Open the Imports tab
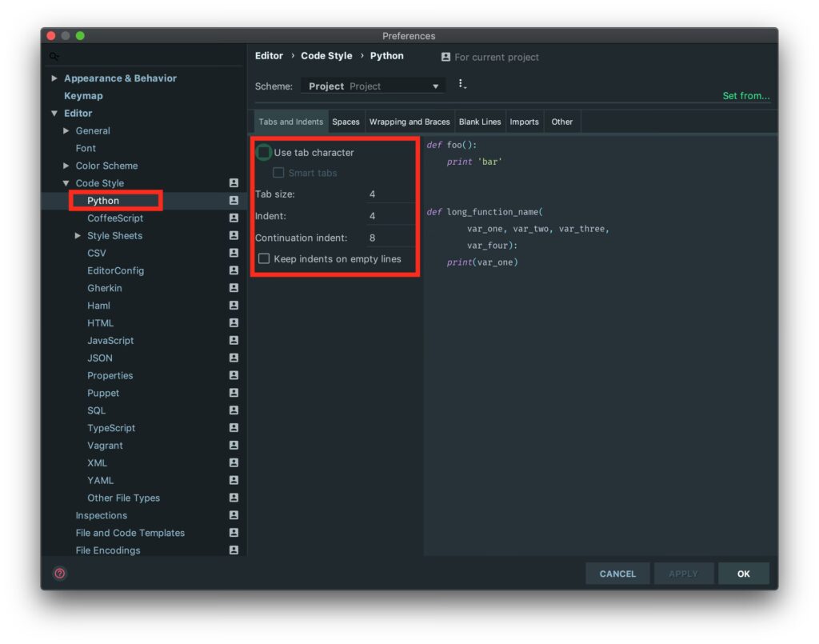This screenshot has width=819, height=644. [524, 122]
